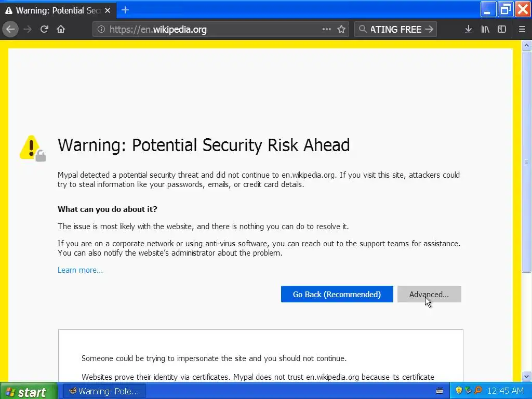Screen dimensions: 532x399
Task: Open the hamburger application menu
Action: pyautogui.click(x=522, y=29)
